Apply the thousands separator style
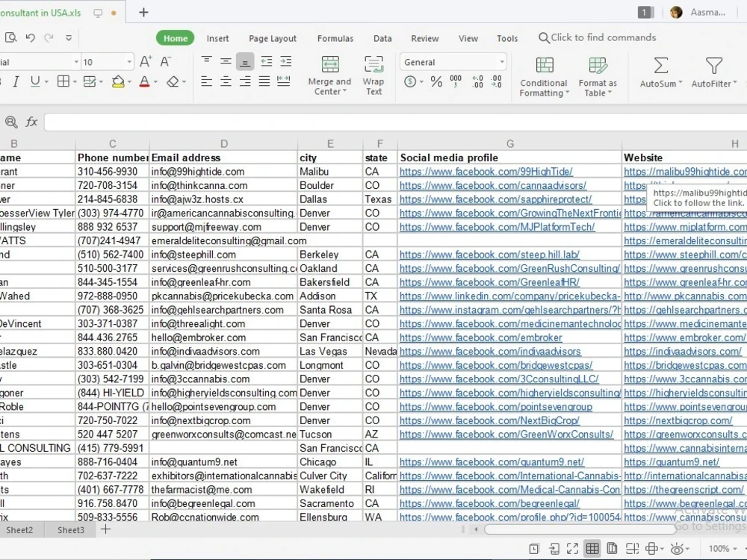 [x=456, y=81]
